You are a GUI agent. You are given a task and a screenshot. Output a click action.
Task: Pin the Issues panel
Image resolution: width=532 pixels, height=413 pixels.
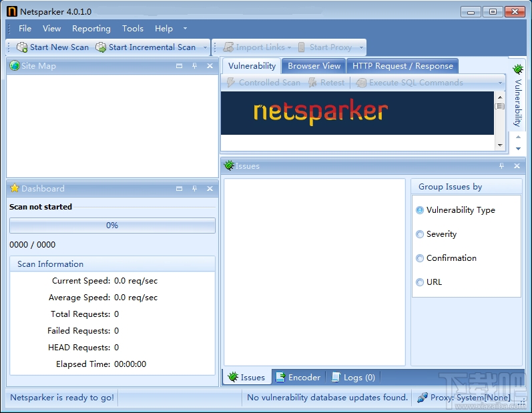pyautogui.click(x=501, y=166)
